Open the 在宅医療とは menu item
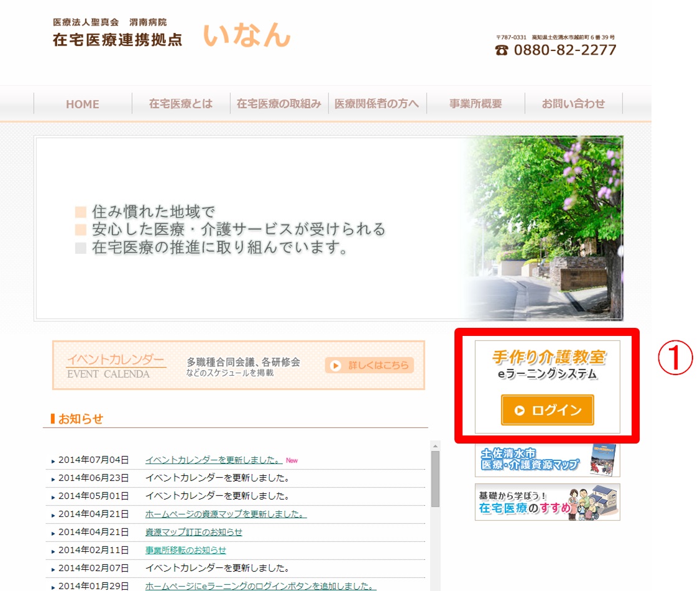Viewport: 700px width, 591px height. (181, 104)
